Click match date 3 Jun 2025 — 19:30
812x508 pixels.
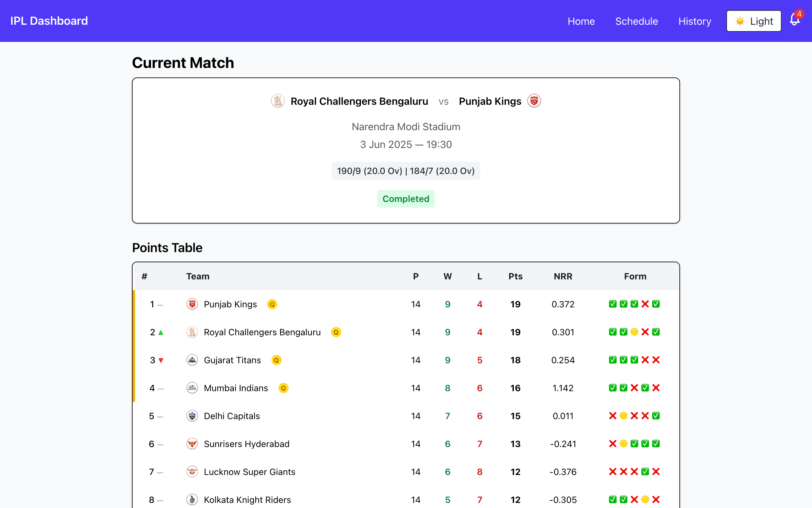(x=406, y=144)
